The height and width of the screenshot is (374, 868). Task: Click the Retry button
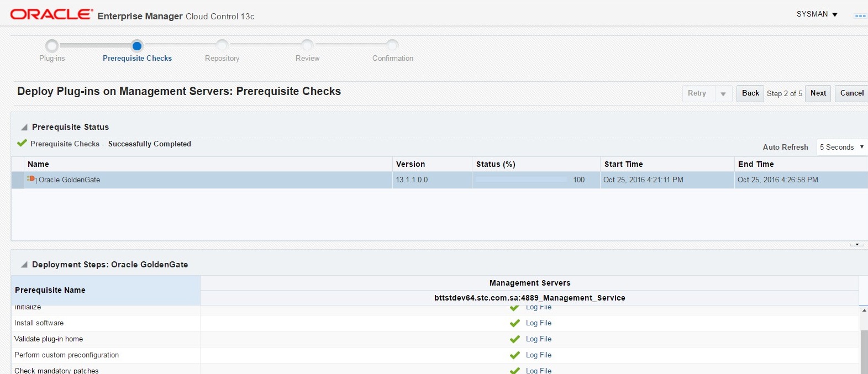click(x=698, y=93)
